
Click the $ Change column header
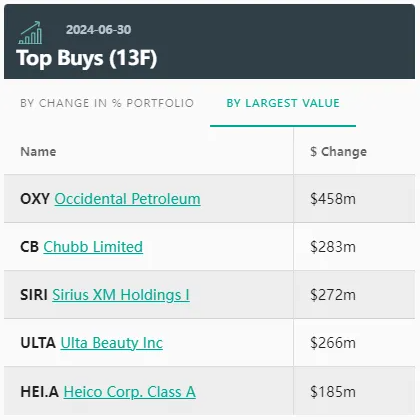point(338,152)
